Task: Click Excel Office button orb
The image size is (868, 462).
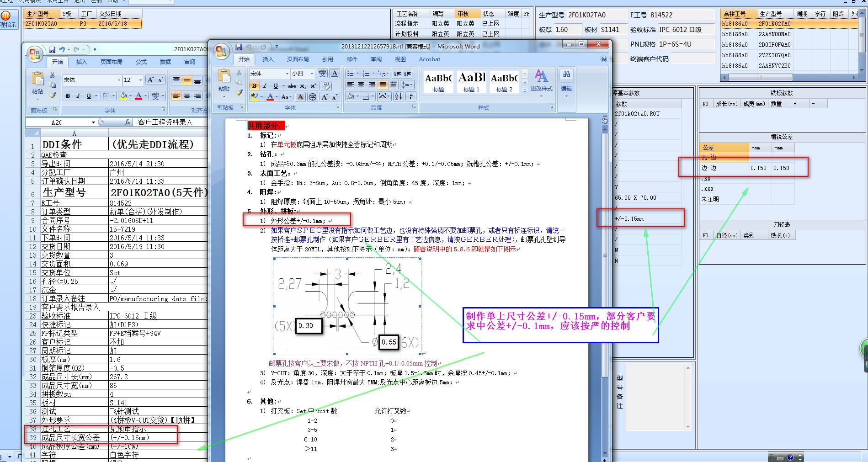Action: point(35,54)
